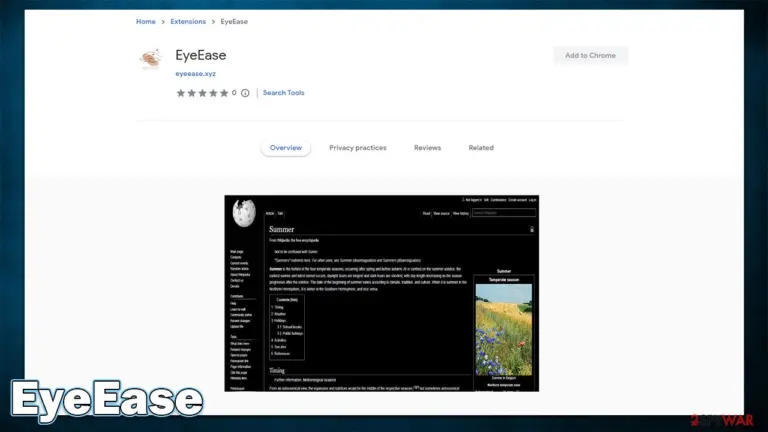Click the EyeEase extension logo icon
Viewport: 768px width, 432px height.
150,59
